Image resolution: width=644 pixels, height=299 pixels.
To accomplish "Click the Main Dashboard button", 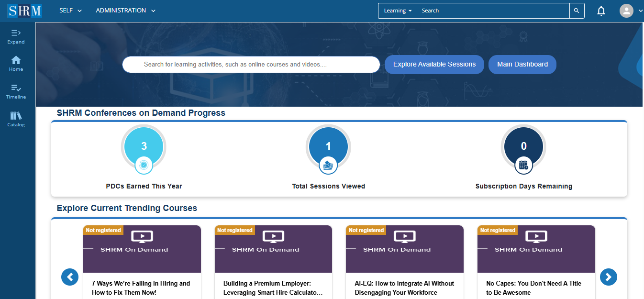I will point(522,65).
